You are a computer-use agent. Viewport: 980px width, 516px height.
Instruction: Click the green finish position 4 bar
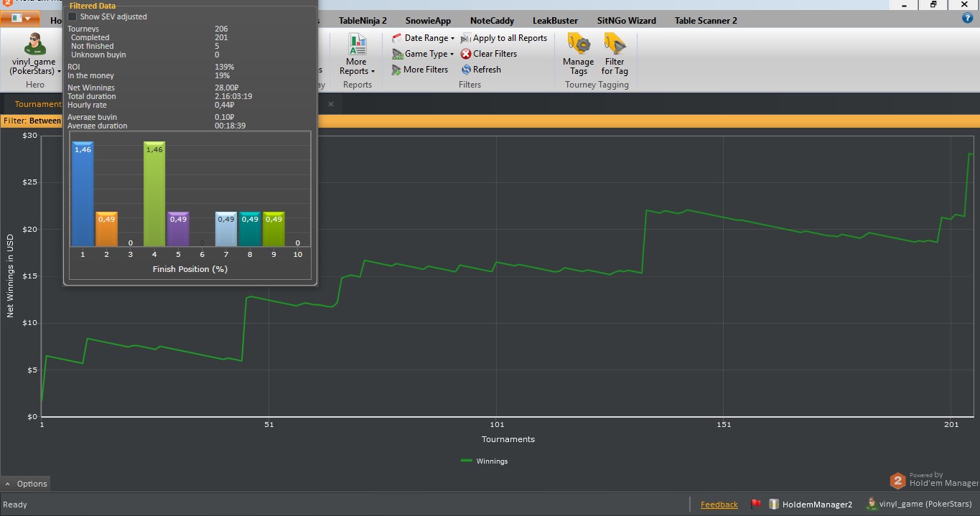click(x=154, y=194)
